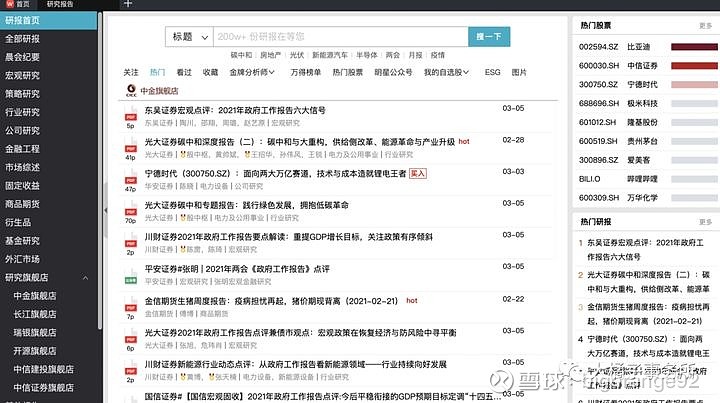720x403 pixels.
Task: Open PDF icon of 川财证券新能源行业动态点评
Action: click(x=131, y=369)
